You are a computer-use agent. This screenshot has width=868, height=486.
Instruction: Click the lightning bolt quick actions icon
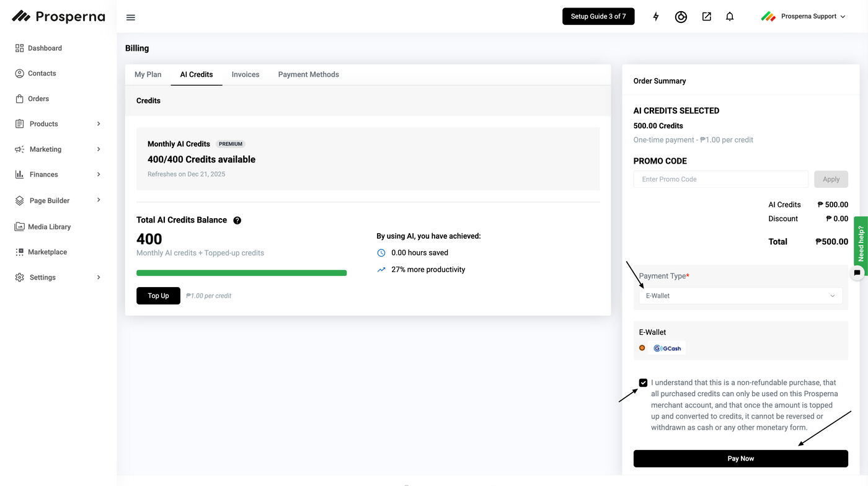point(656,17)
